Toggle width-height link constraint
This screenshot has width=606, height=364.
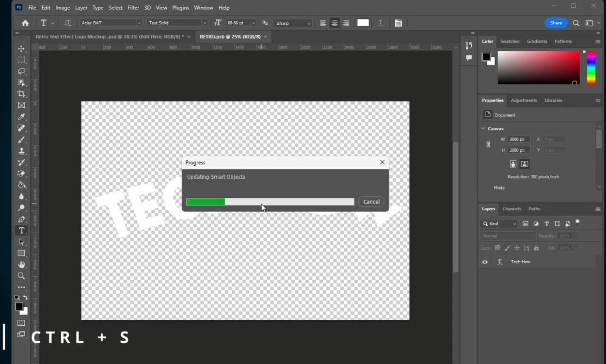pos(488,144)
